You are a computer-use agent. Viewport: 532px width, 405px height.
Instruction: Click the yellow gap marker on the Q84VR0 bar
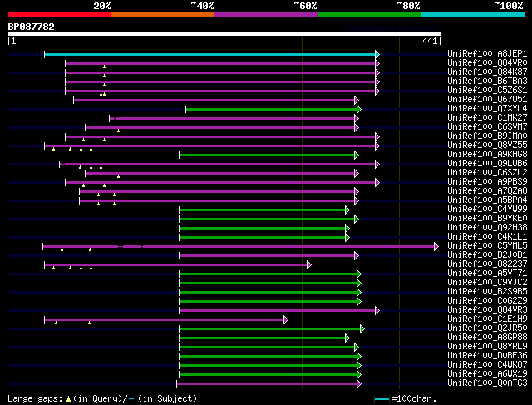(x=105, y=67)
